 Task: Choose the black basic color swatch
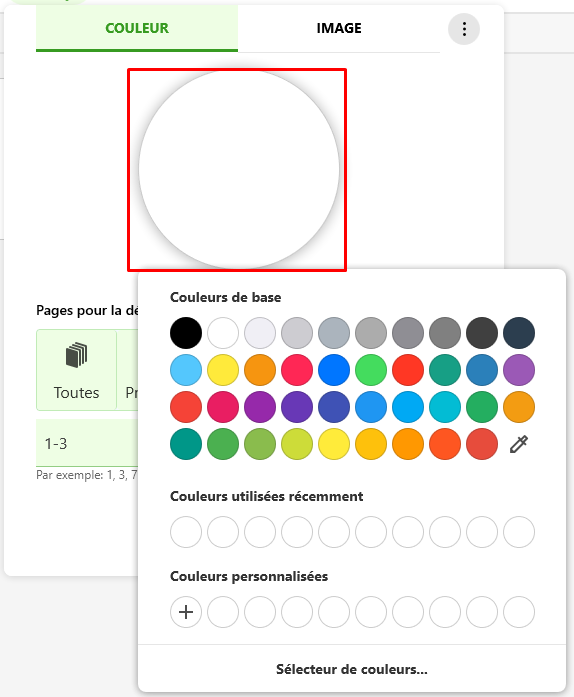(186, 333)
